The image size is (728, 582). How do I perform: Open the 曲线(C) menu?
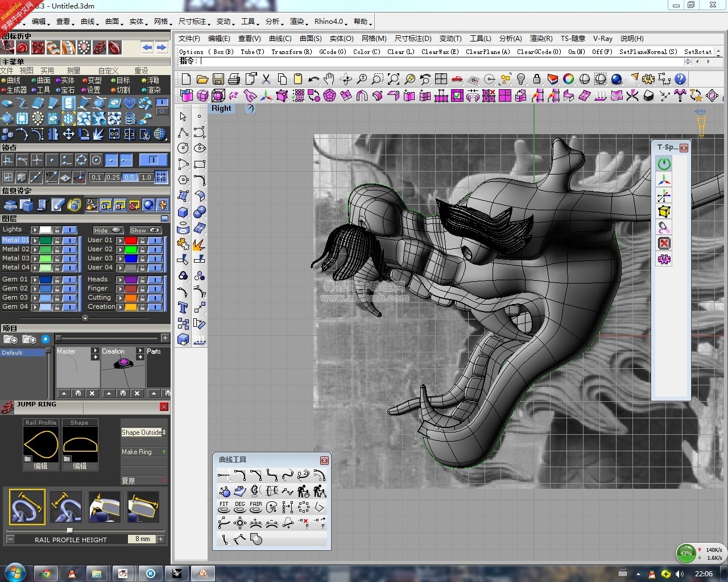tap(280, 39)
